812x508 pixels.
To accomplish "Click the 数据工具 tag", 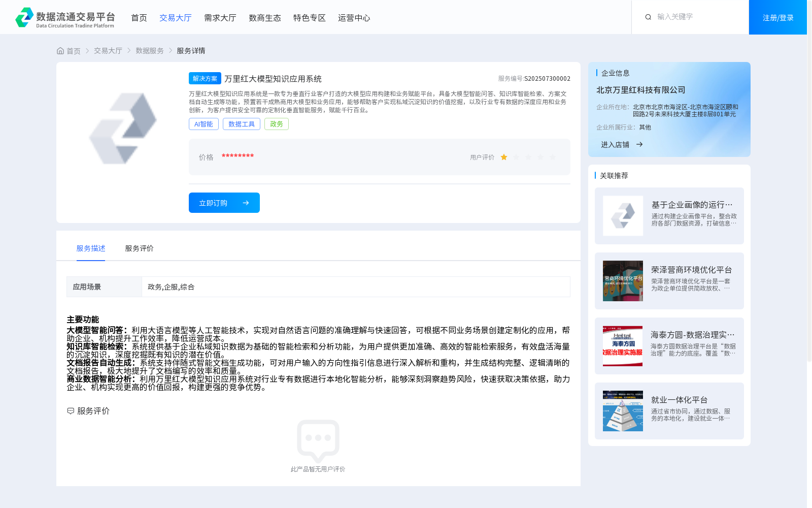I will (242, 124).
